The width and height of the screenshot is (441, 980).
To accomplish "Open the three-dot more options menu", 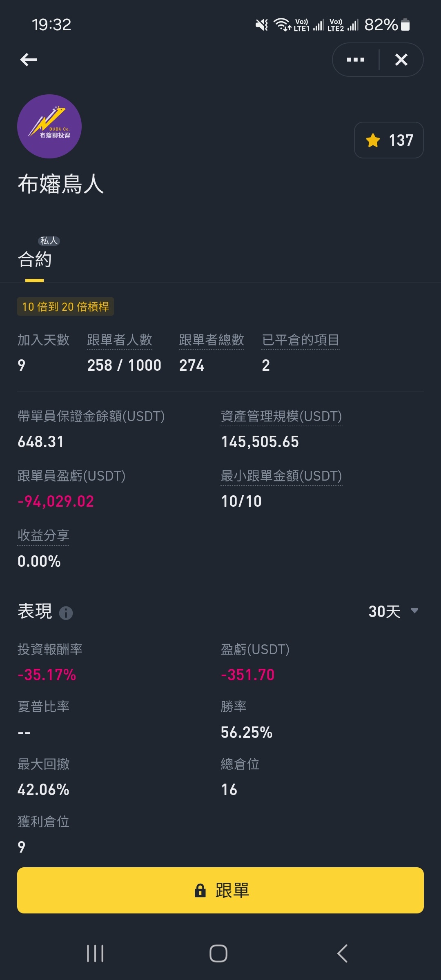I will [356, 60].
